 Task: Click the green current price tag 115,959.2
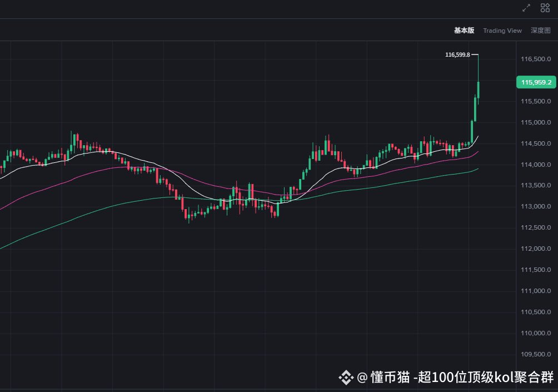coord(536,82)
